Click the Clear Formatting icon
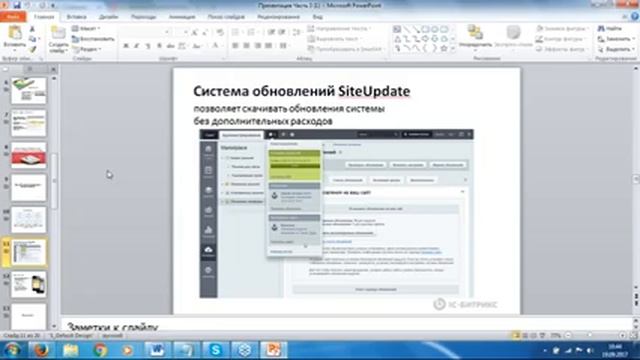Viewport: 640px width, 360px height. coord(220,32)
